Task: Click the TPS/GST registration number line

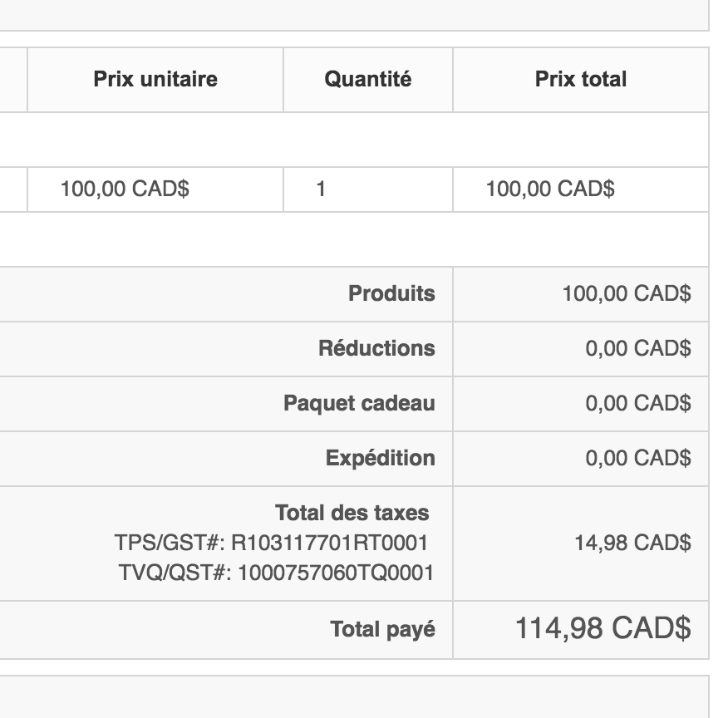Action: 271,543
